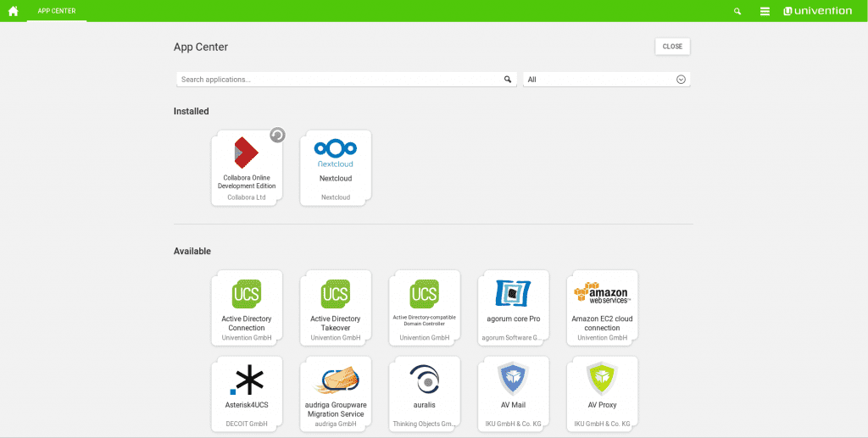
Task: Open the AV Mail app tile
Action: 513,394
